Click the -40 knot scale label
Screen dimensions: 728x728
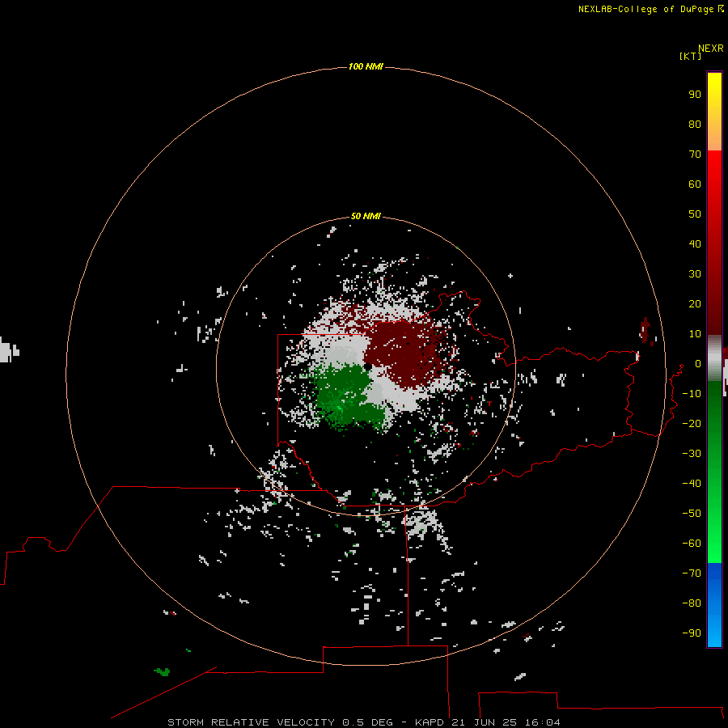692,484
